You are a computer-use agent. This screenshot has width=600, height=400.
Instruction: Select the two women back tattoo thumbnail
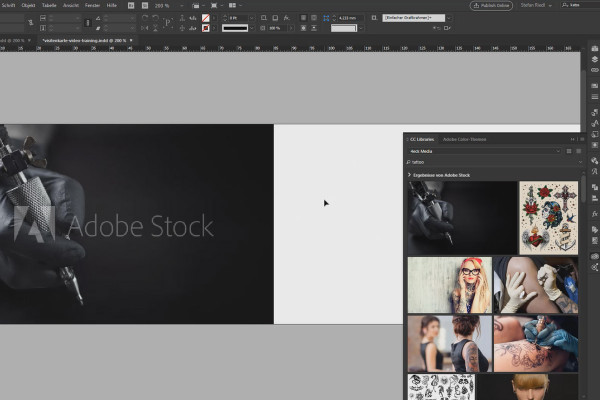[x=450, y=343]
